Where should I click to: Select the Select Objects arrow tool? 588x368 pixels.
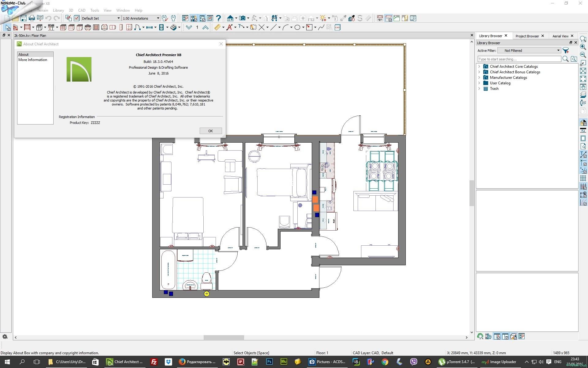click(x=7, y=28)
